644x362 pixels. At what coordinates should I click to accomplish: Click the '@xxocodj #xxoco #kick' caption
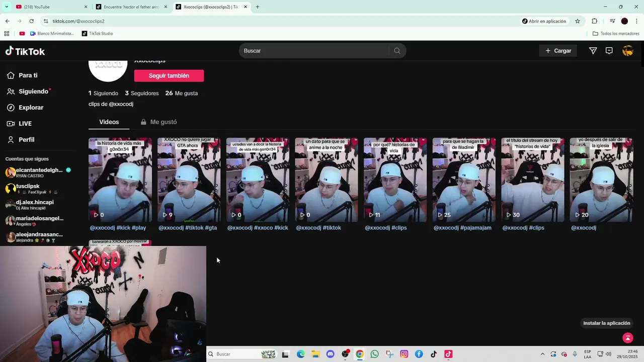click(x=258, y=228)
